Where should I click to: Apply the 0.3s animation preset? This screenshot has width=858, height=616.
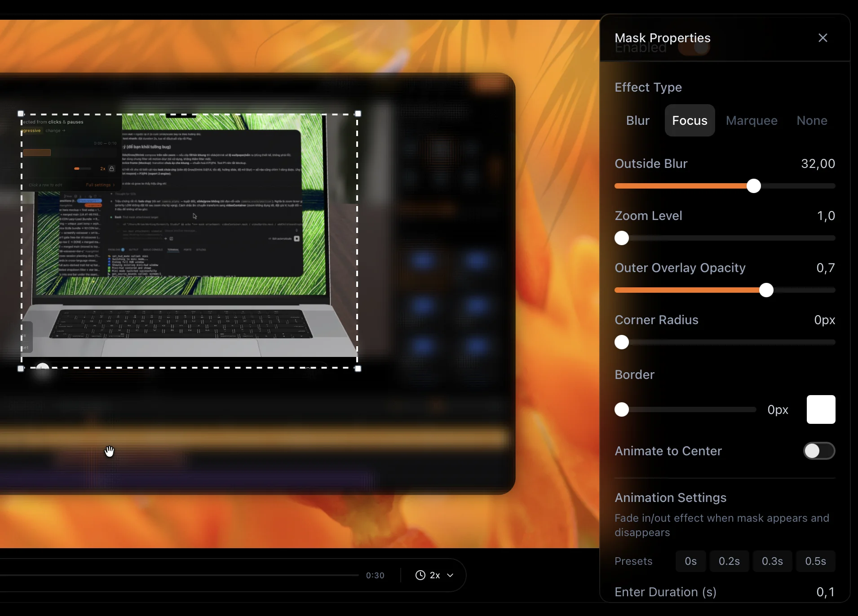(x=772, y=561)
